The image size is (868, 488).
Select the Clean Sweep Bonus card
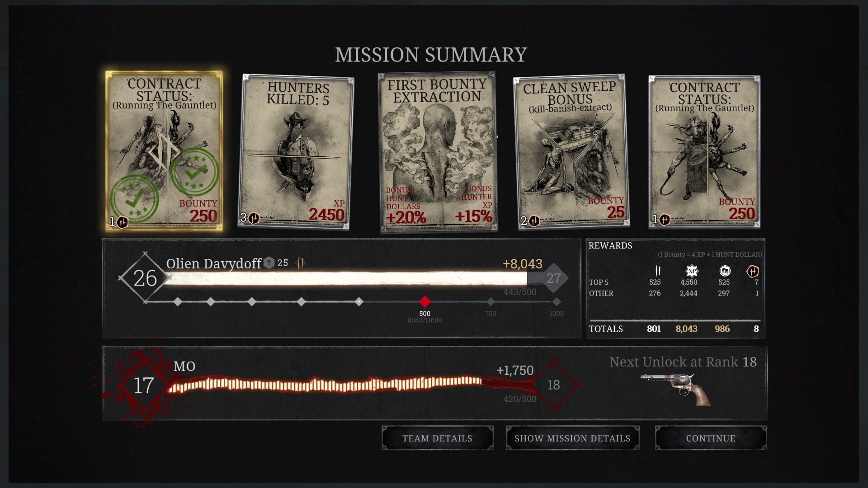571,151
